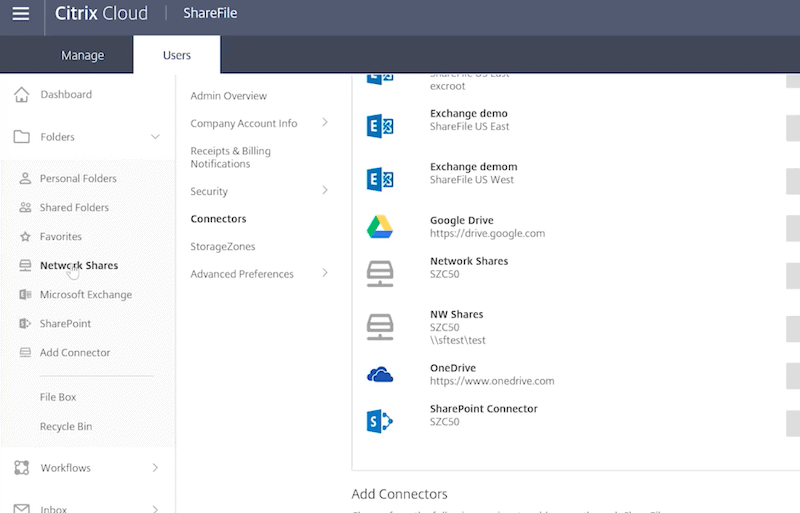This screenshot has width=800, height=513.
Task: Click the NW Shares connector icon
Action: click(380, 327)
